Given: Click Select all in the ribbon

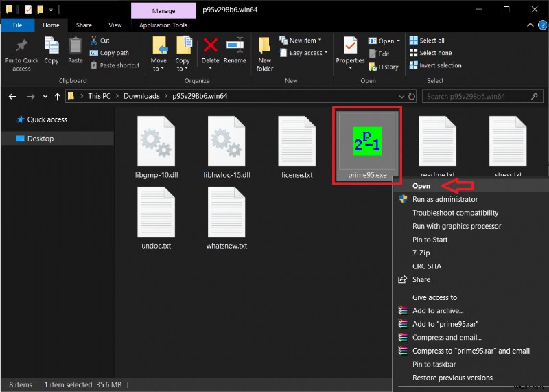Looking at the screenshot, I should [427, 41].
